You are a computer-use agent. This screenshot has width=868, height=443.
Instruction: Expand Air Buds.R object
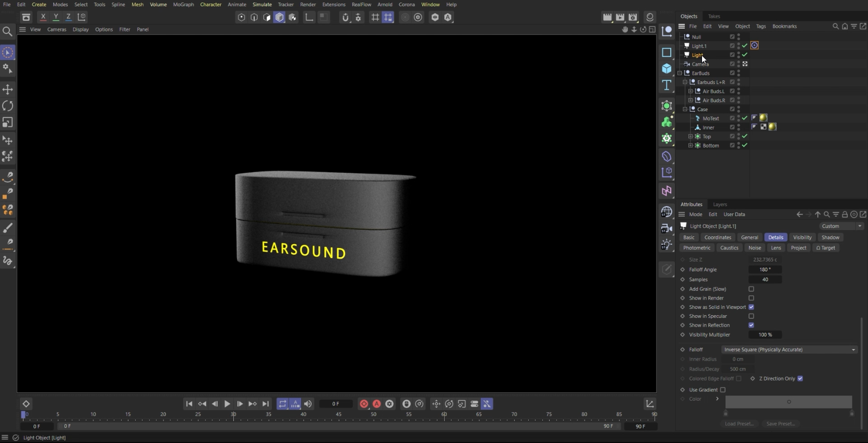[x=691, y=100]
